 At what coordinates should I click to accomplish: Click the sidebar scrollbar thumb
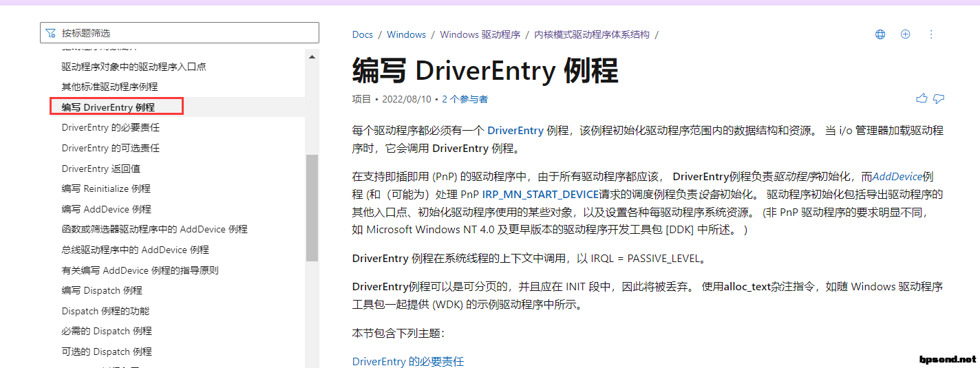pyautogui.click(x=312, y=208)
